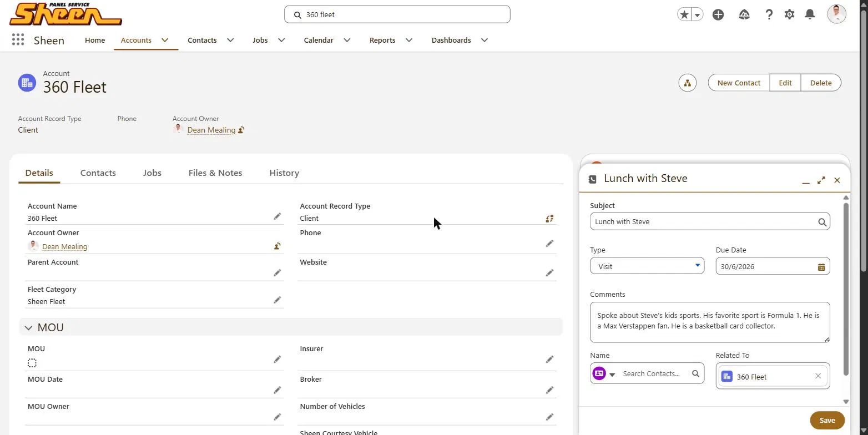
Task: Edit the MOU Owner pencil icon
Action: tap(277, 417)
